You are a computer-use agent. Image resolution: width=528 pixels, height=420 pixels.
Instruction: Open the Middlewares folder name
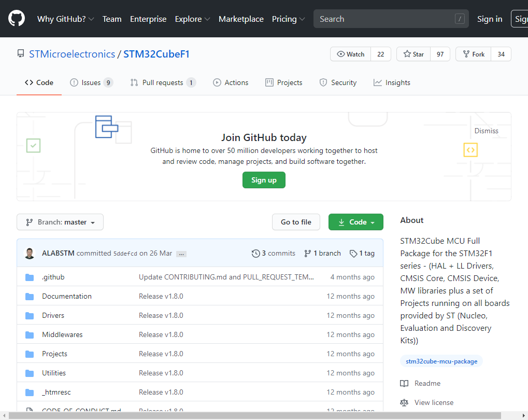coord(62,335)
